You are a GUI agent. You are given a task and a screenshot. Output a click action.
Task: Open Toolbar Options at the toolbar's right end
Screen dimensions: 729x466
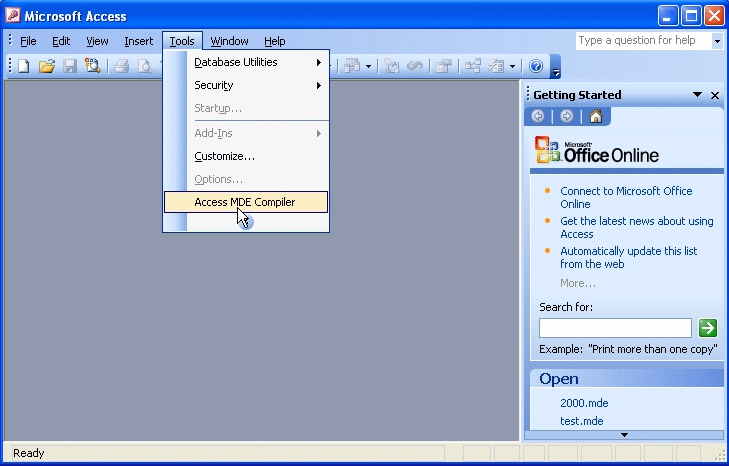pos(556,67)
